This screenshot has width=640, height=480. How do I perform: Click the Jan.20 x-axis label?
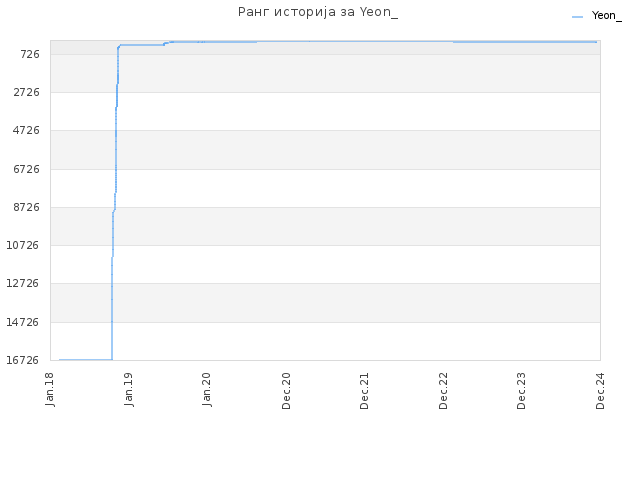207,389
